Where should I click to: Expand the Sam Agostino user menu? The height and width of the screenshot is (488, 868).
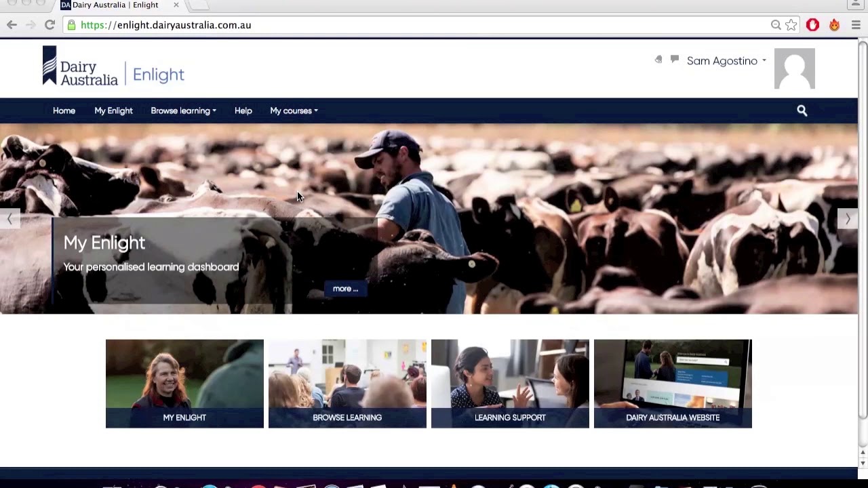pyautogui.click(x=726, y=61)
